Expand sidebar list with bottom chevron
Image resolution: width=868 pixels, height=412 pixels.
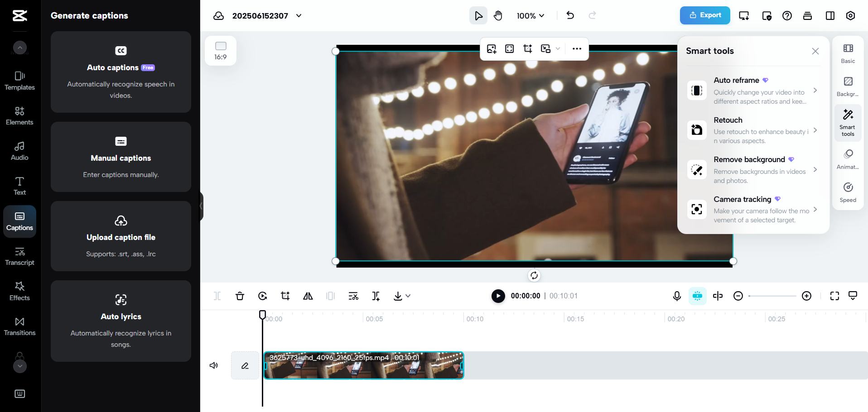tap(19, 366)
